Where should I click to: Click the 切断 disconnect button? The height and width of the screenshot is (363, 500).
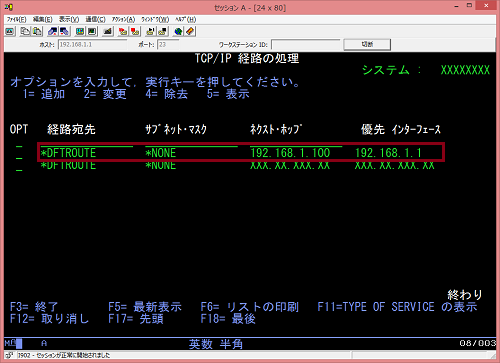click(367, 44)
